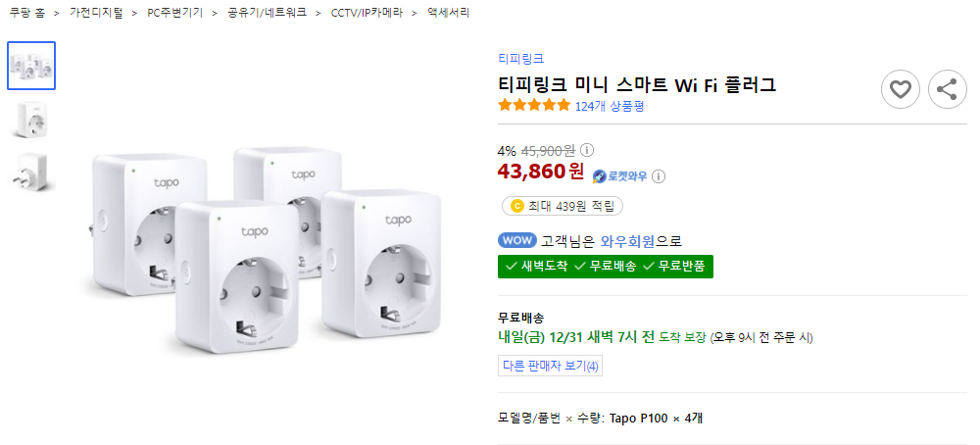Image resolution: width=980 pixels, height=445 pixels.
Task: Select second thumbnail showing single plug front
Action: pyautogui.click(x=31, y=120)
